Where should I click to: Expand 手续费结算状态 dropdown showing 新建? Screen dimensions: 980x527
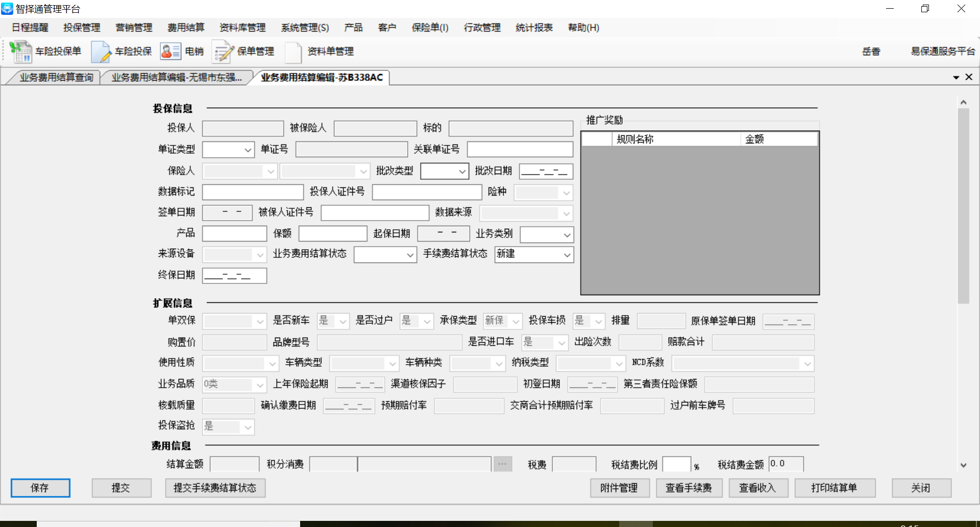(x=567, y=255)
